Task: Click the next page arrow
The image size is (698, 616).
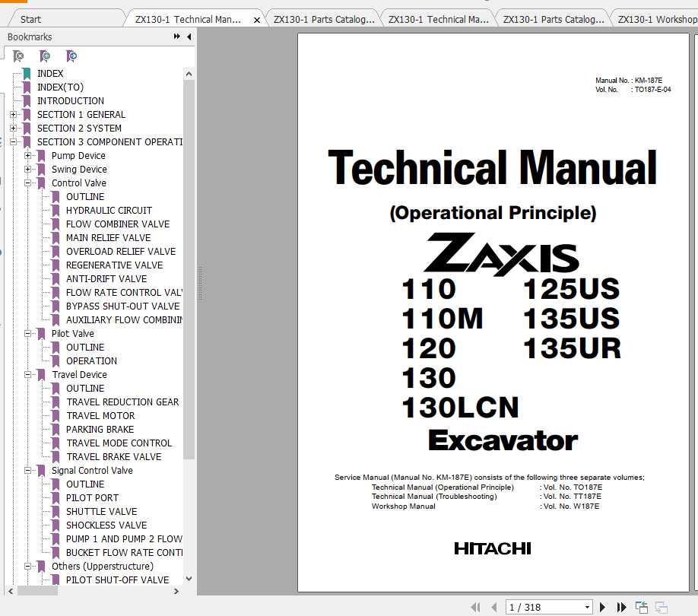Action: [602, 606]
